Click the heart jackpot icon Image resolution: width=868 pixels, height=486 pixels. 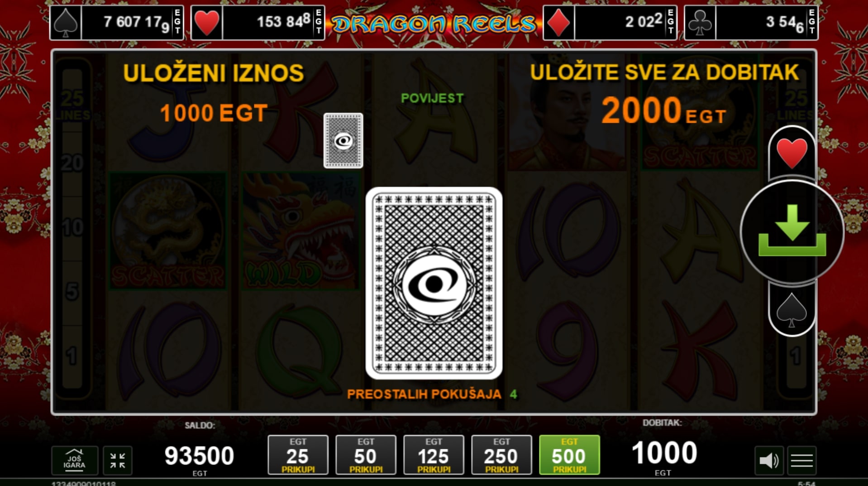tap(207, 23)
